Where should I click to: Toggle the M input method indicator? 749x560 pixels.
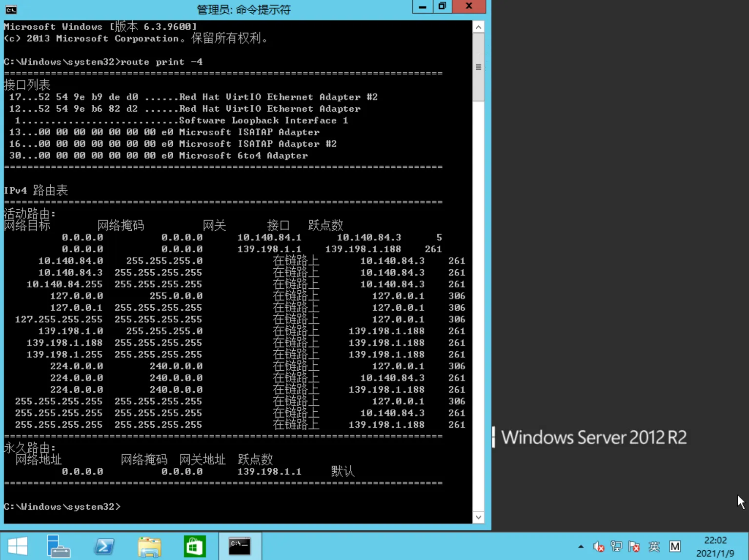point(675,547)
